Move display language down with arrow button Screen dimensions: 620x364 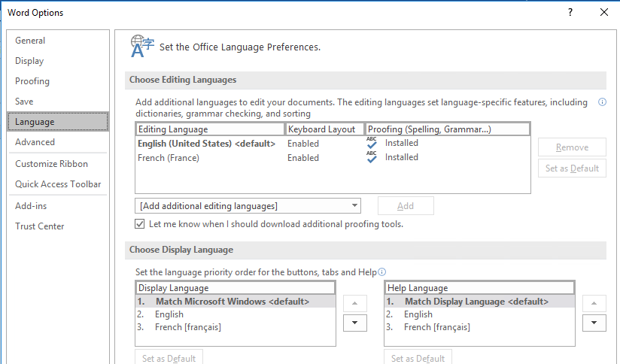click(354, 323)
